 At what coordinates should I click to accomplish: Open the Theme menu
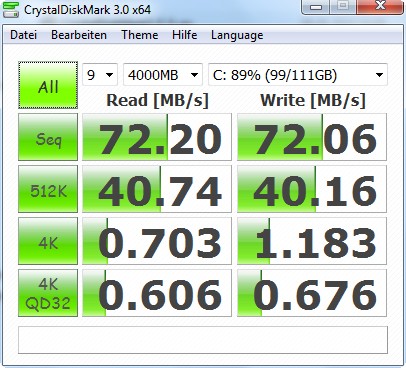139,35
